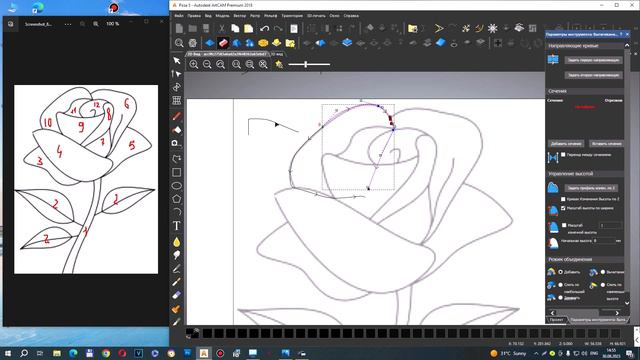Click the panel tab scroll right arrow
640x360 pixels.
(x=617, y=313)
